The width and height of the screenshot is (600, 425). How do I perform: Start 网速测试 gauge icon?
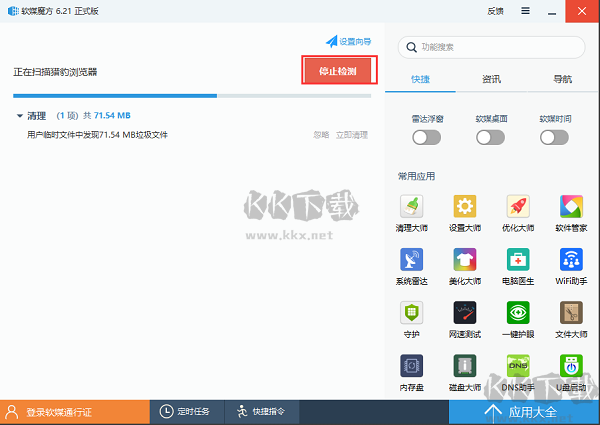coord(465,313)
